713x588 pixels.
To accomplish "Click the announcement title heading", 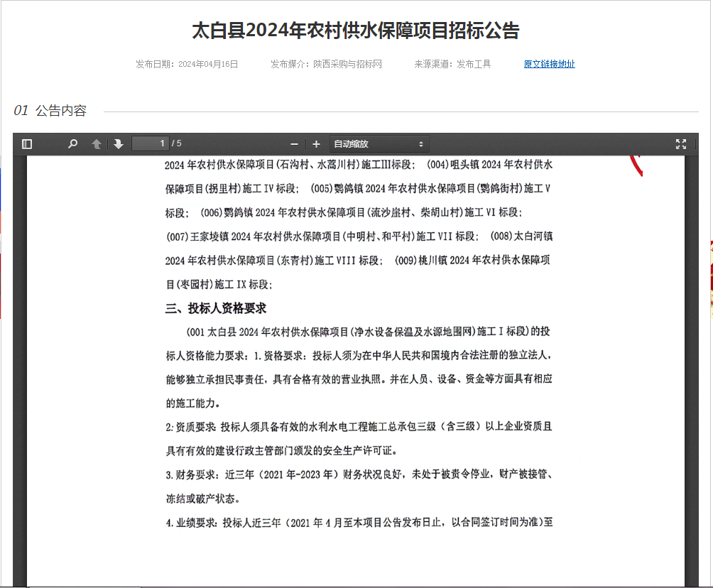I will [x=356, y=31].
